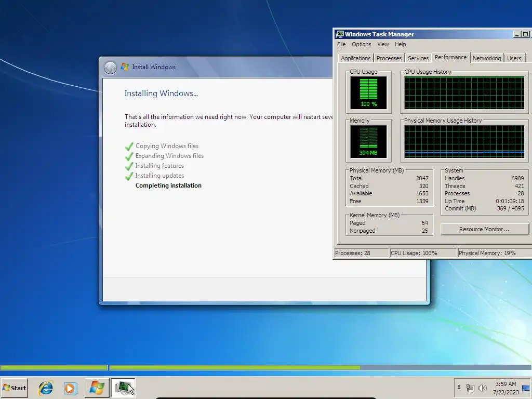Open the Options menu in Task Manager
The width and height of the screenshot is (532, 399).
click(x=362, y=44)
